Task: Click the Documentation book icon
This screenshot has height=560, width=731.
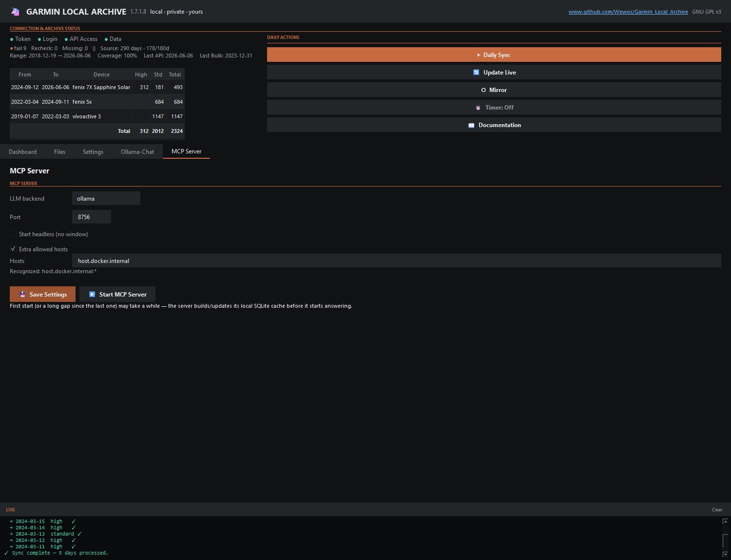Action: click(x=471, y=125)
